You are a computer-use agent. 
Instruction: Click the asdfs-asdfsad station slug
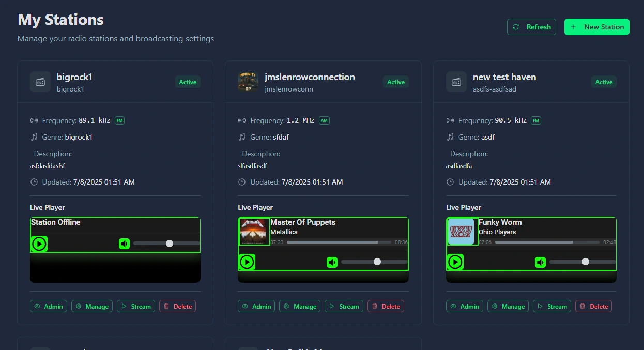495,89
